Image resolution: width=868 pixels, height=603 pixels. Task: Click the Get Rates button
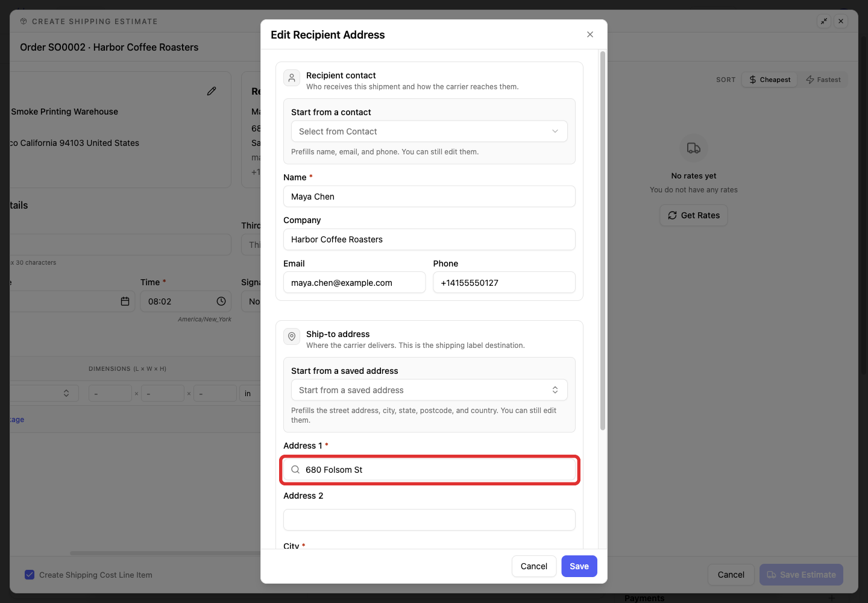[x=694, y=215]
